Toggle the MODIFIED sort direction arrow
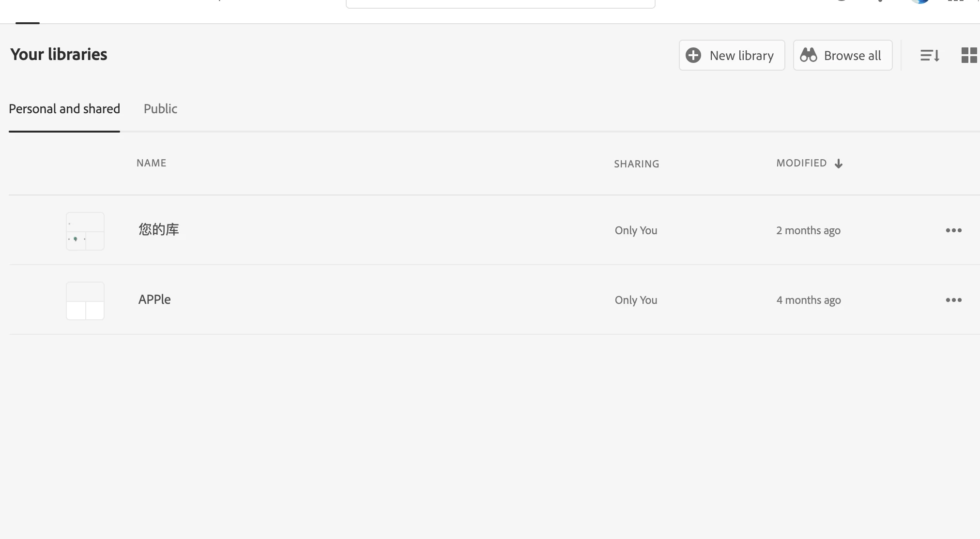This screenshot has width=980, height=539. tap(839, 164)
